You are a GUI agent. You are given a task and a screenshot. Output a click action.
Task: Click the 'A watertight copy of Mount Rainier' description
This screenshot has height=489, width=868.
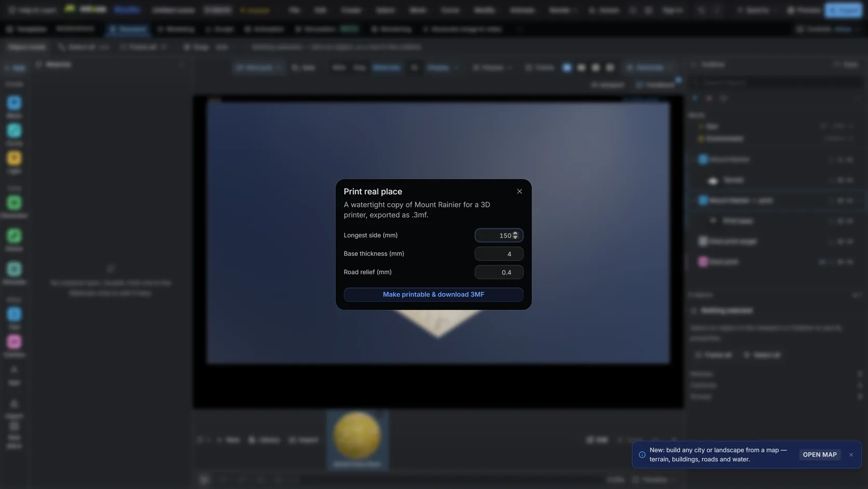417,210
